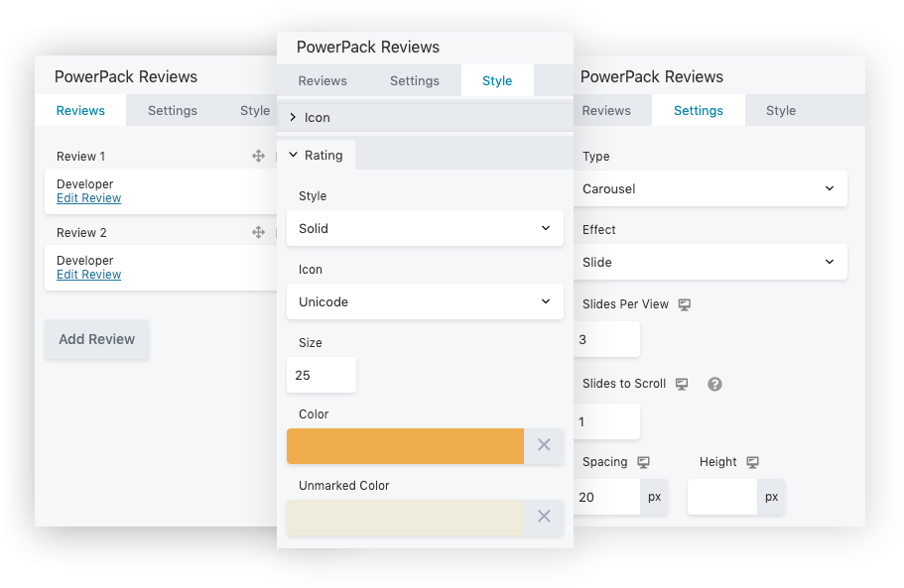Viewport: 904px width, 588px height.
Task: Click the PowerPack Reviews title in middle panel
Action: pyautogui.click(x=368, y=48)
